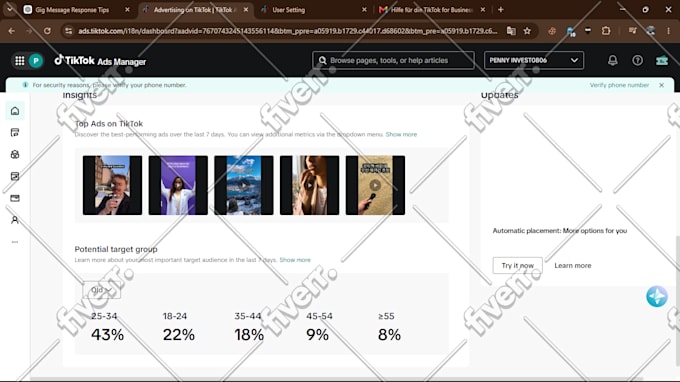Open the fourth sidebar icon below Home
This screenshot has width=680, height=382.
tap(15, 176)
